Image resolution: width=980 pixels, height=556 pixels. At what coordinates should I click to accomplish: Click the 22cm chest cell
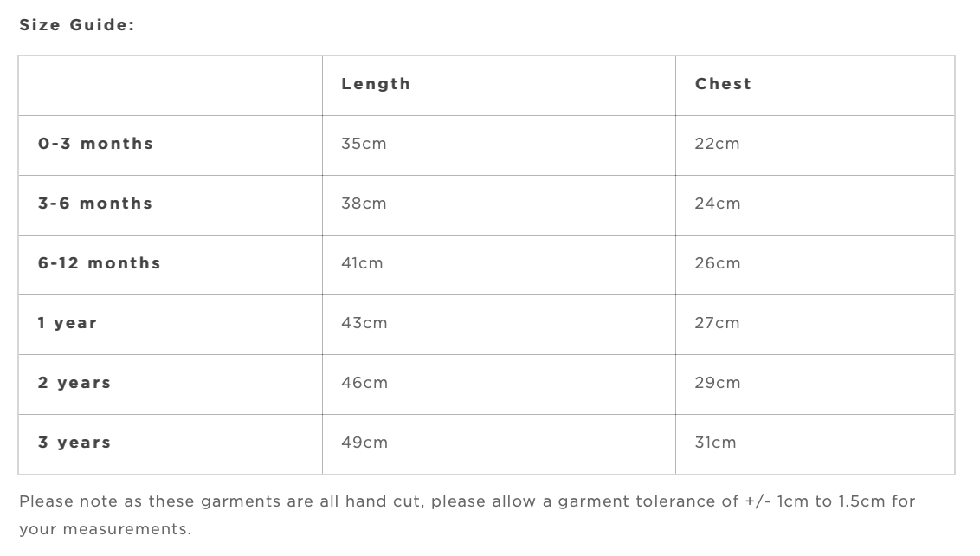[717, 144]
